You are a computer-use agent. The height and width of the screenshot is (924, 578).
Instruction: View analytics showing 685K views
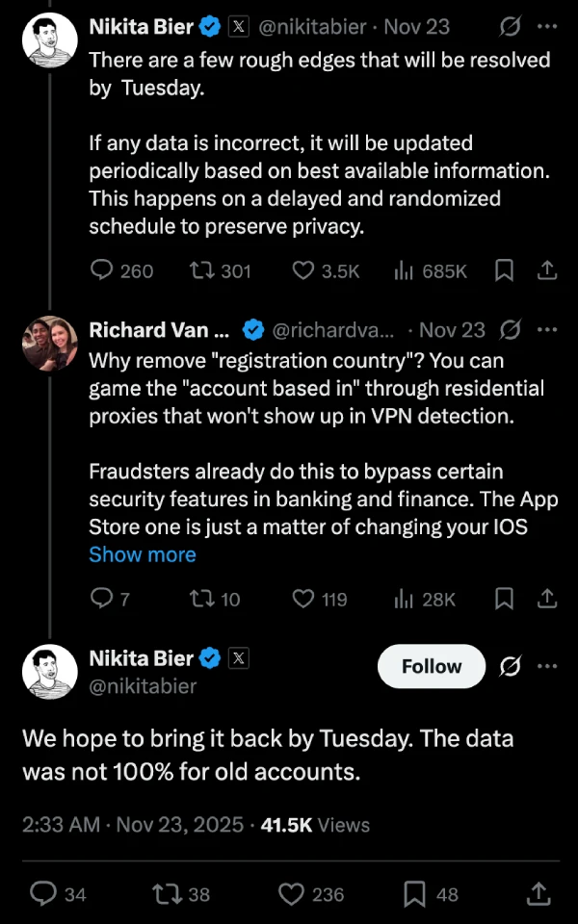click(x=405, y=270)
